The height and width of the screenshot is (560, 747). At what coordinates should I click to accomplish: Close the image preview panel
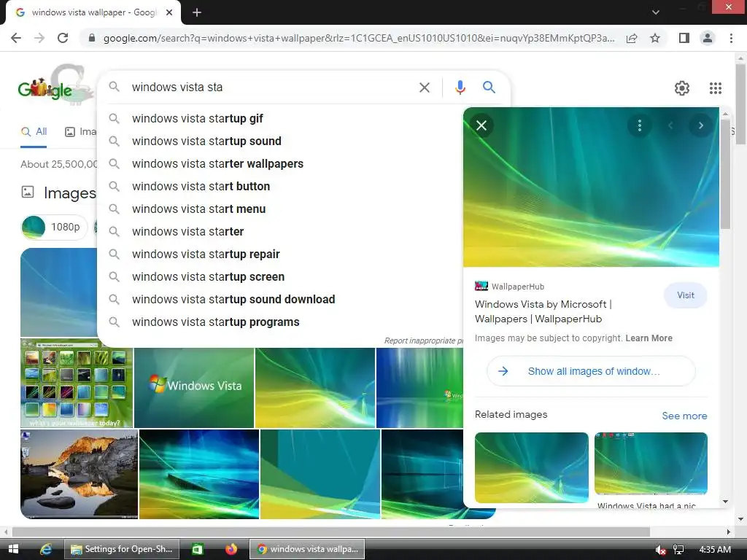click(481, 125)
